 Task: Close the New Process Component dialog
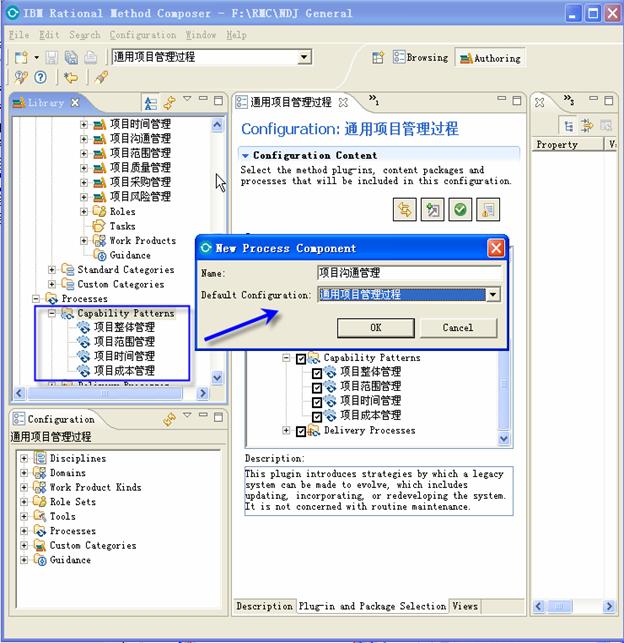496,248
